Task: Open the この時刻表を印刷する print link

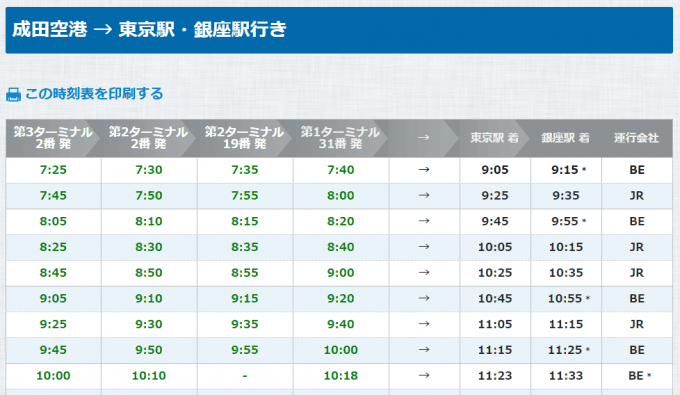Action: click(94, 94)
